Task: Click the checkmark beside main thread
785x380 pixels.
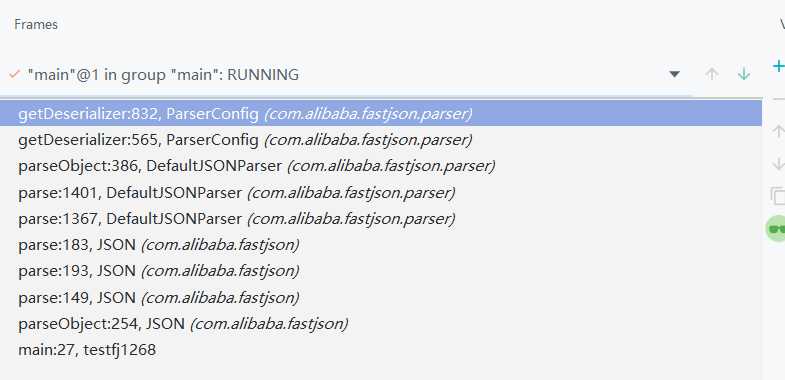Action: [x=15, y=75]
